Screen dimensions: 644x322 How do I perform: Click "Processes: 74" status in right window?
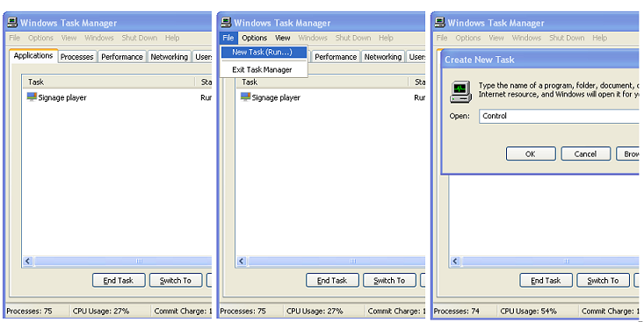457,311
